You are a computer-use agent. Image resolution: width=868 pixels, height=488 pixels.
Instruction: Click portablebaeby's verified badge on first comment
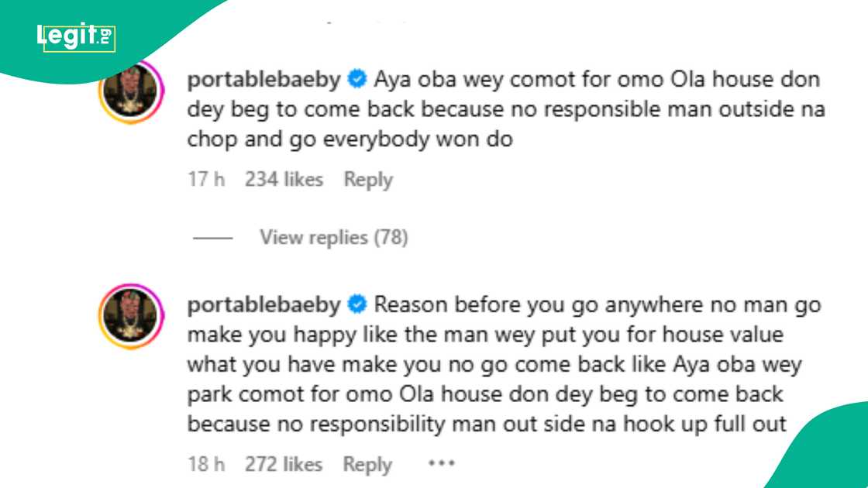click(357, 77)
